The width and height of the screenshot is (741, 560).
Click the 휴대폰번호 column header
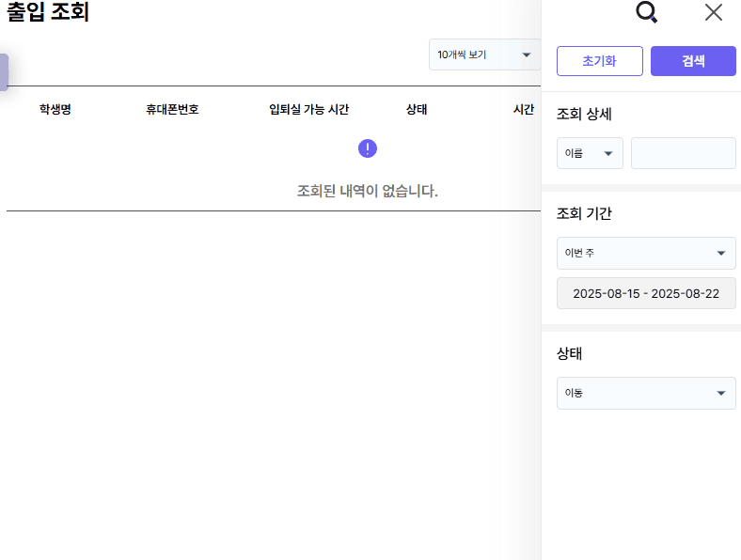[172, 110]
